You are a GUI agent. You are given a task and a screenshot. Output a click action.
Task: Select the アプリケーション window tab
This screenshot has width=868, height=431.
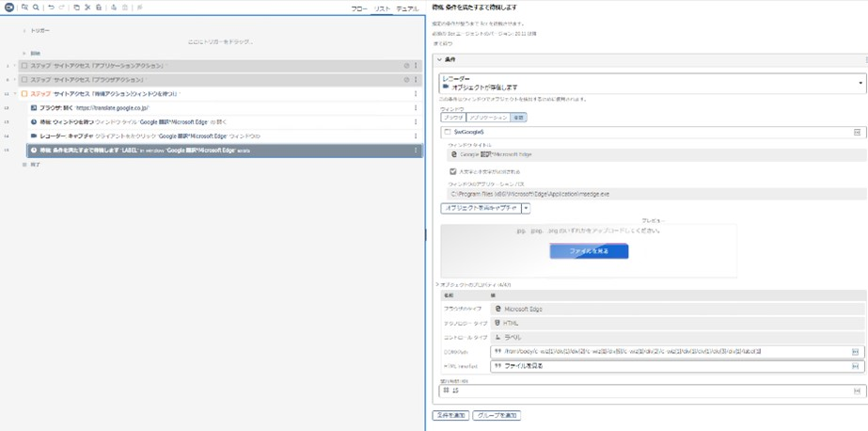point(488,118)
